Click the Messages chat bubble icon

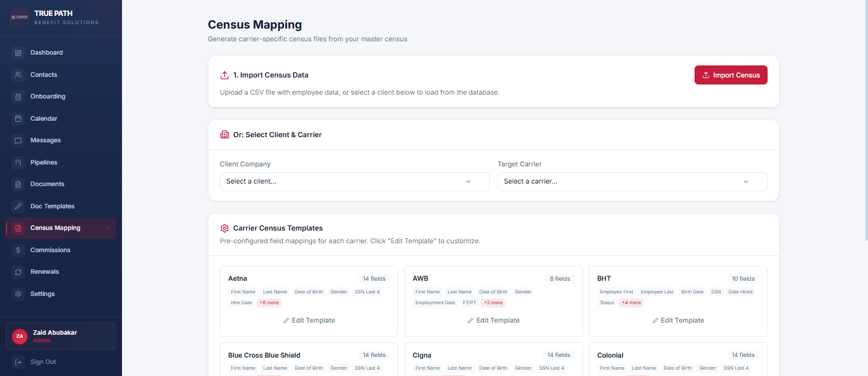[18, 140]
